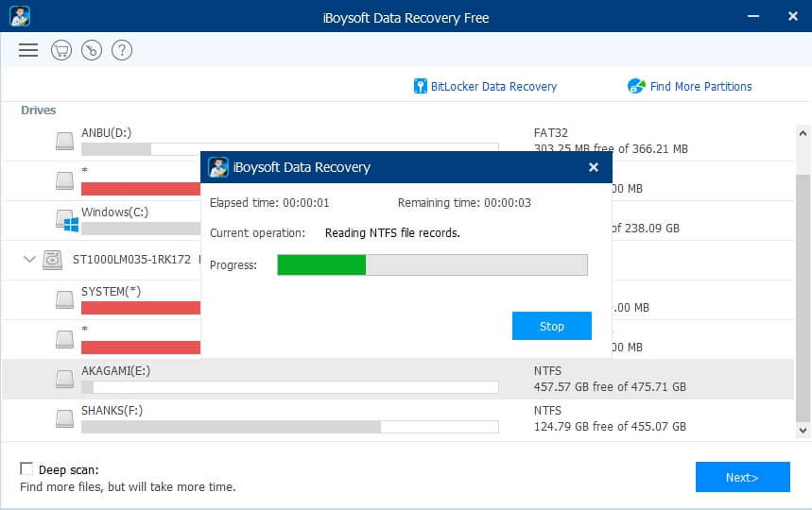Click the Drives section heading
Viewport: 812px width, 510px height.
coord(39,110)
